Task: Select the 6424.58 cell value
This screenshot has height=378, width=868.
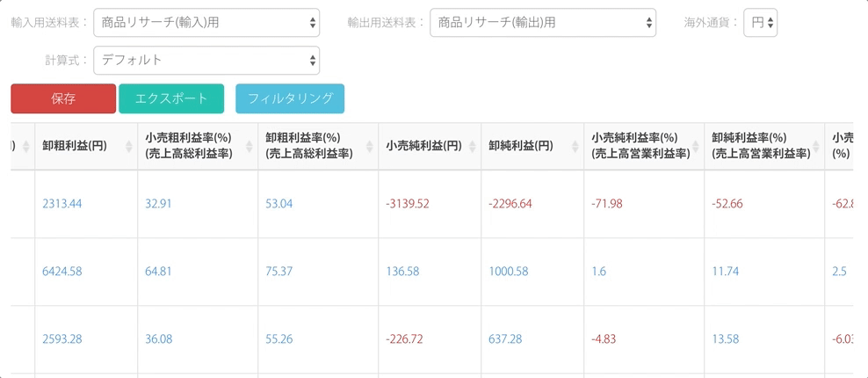Action: (61, 272)
